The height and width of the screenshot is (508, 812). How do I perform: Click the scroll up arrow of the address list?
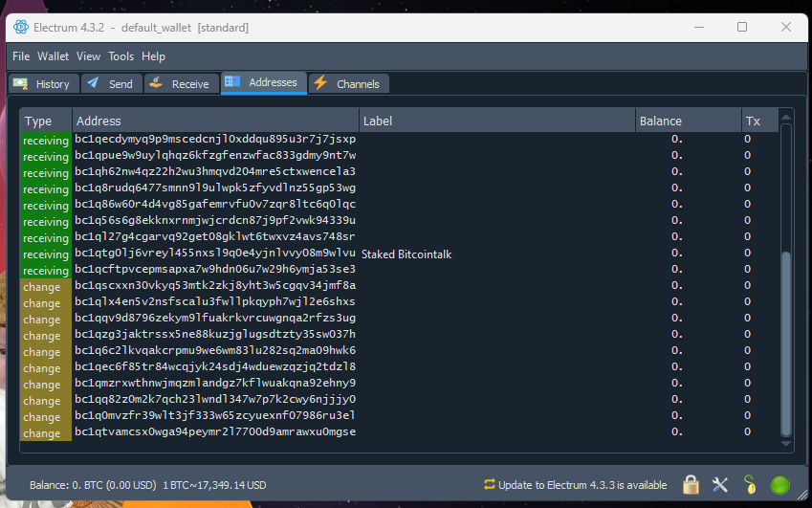coord(785,117)
